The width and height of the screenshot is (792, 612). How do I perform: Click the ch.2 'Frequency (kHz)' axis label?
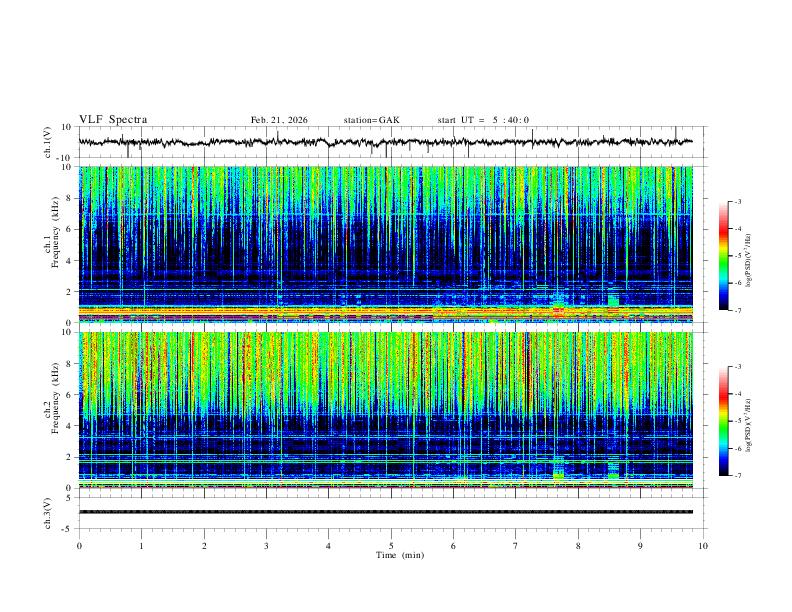pyautogui.click(x=56, y=398)
